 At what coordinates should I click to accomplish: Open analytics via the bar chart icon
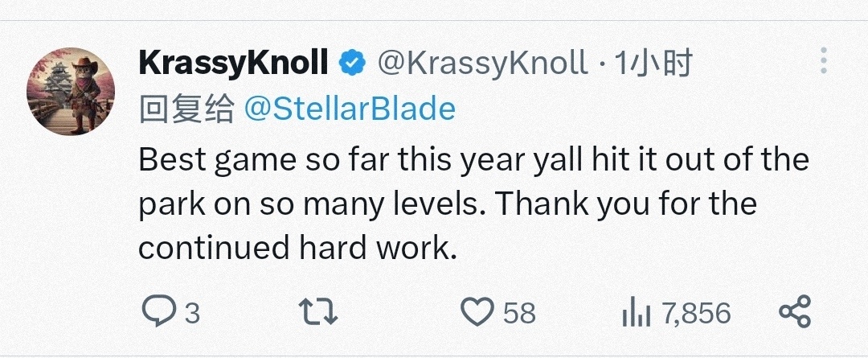637,313
